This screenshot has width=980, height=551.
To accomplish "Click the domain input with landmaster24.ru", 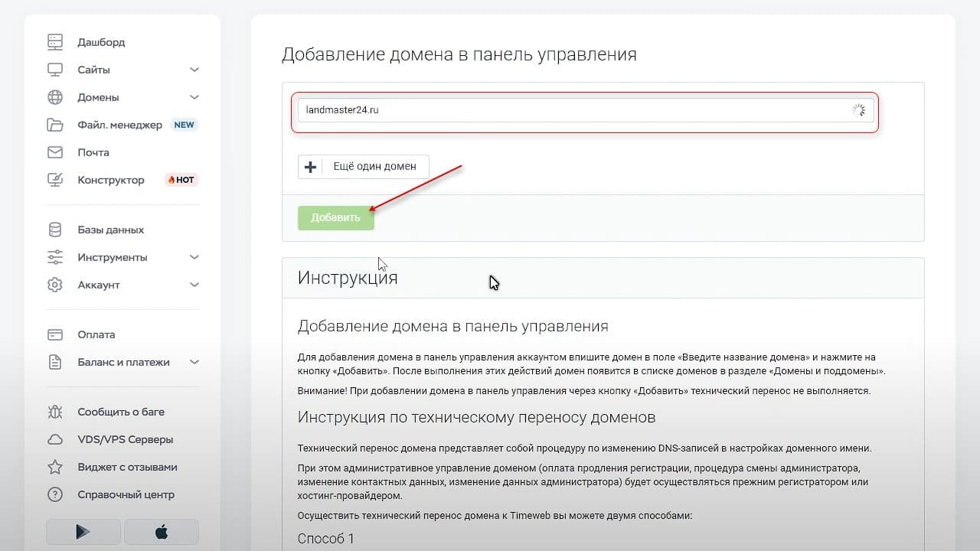I will (x=586, y=110).
